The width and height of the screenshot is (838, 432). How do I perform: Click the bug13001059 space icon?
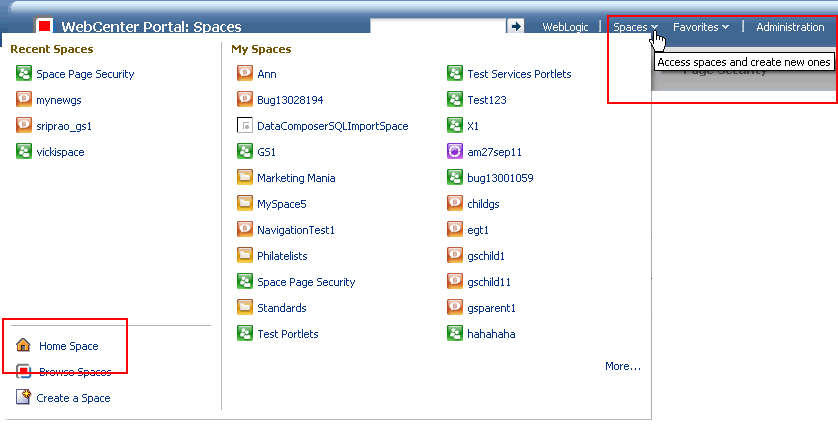coord(454,177)
